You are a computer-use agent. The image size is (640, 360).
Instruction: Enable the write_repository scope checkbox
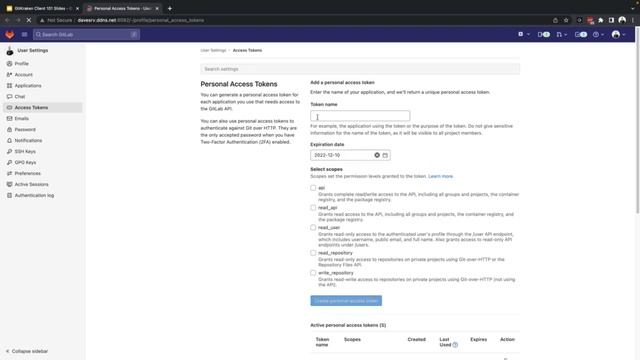313,273
